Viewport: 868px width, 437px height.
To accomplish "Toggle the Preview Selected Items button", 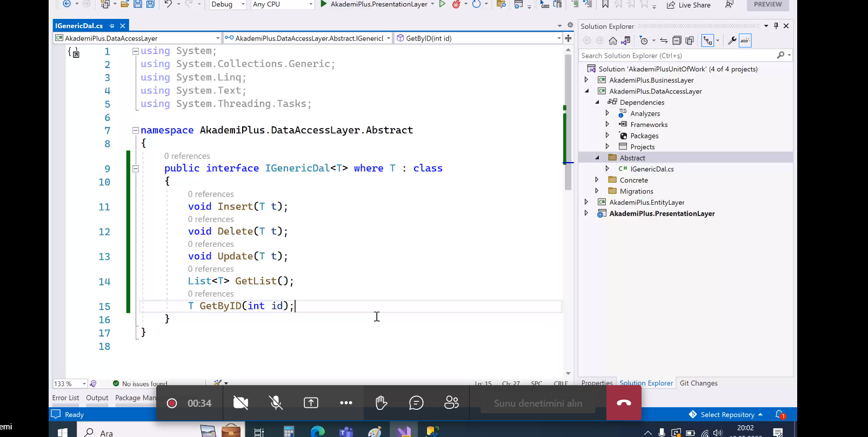I will 745,41.
